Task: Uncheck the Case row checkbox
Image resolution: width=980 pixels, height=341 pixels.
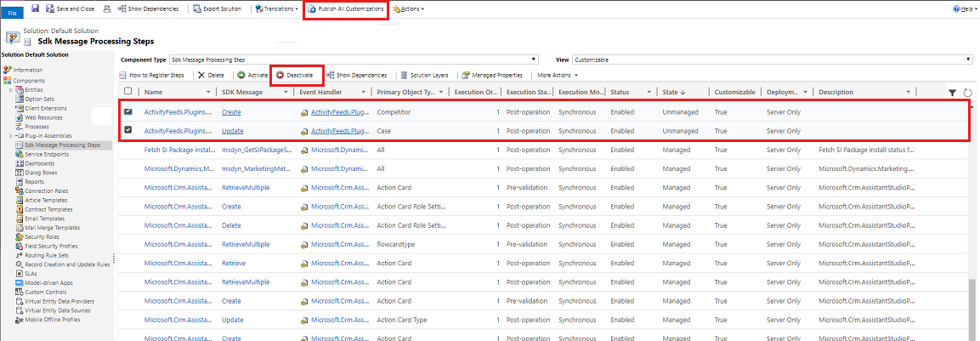Action: [x=128, y=131]
